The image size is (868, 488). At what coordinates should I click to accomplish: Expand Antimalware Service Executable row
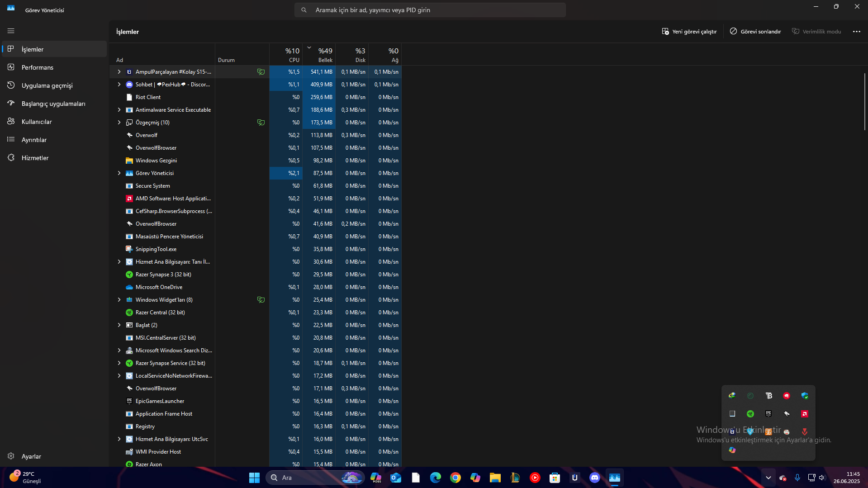click(119, 110)
